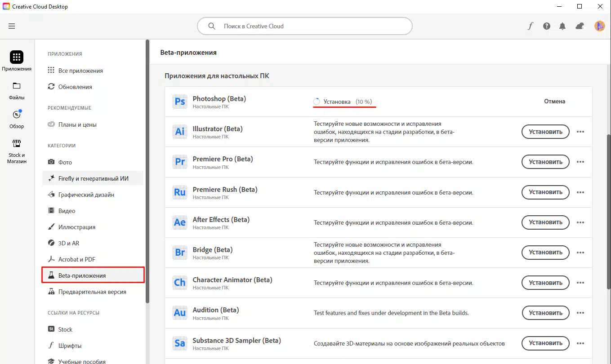Open more options for Character Animator (Beta)
The height and width of the screenshot is (364, 611).
tap(580, 283)
